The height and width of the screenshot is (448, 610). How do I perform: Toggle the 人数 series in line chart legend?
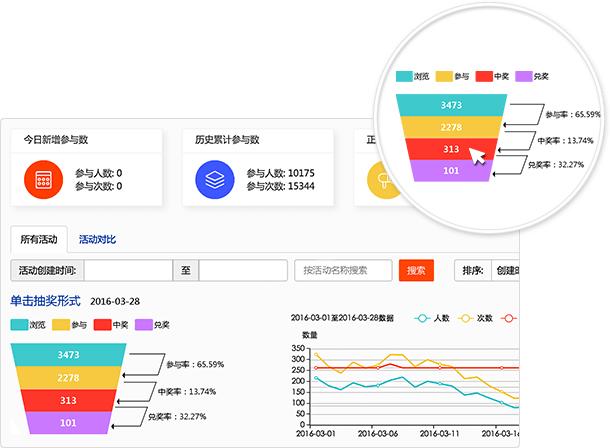pyautogui.click(x=432, y=318)
